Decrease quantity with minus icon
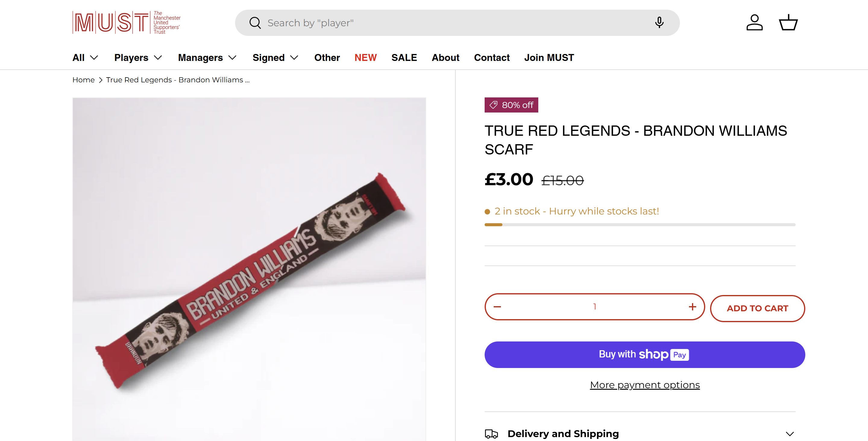The width and height of the screenshot is (868, 441). (x=497, y=307)
